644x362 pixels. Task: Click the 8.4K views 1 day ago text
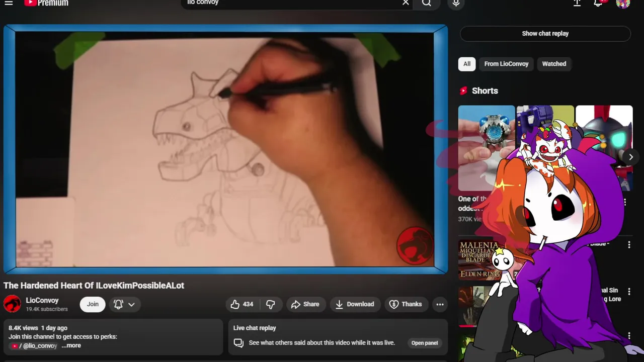tap(38, 328)
